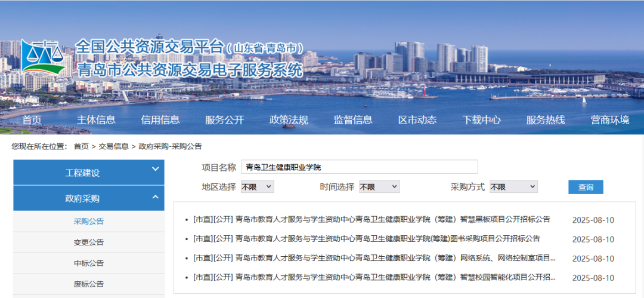Click the 政府采购-采购公告 breadcrumb
Viewport: 644px width, 298px height.
170,146
